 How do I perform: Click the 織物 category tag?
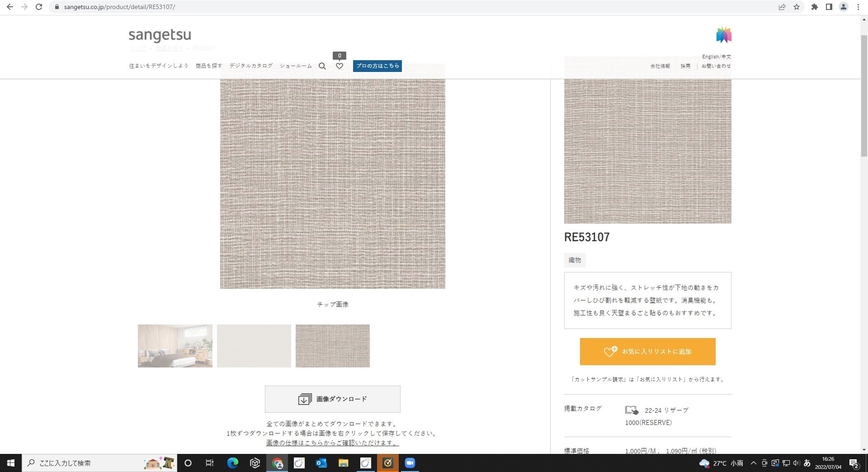point(575,260)
